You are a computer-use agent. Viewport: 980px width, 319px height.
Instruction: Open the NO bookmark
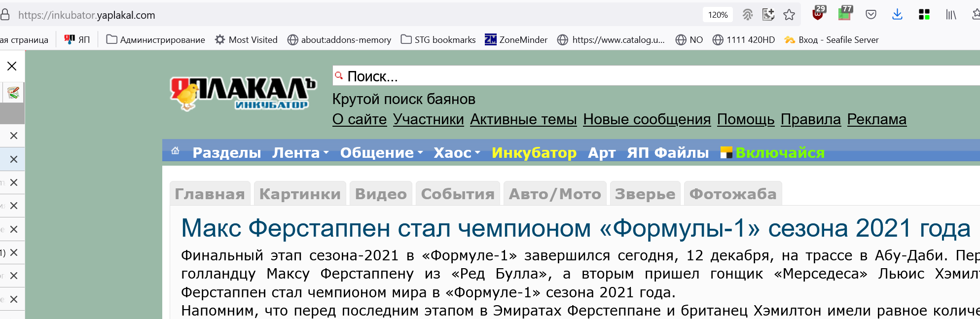[x=690, y=39]
